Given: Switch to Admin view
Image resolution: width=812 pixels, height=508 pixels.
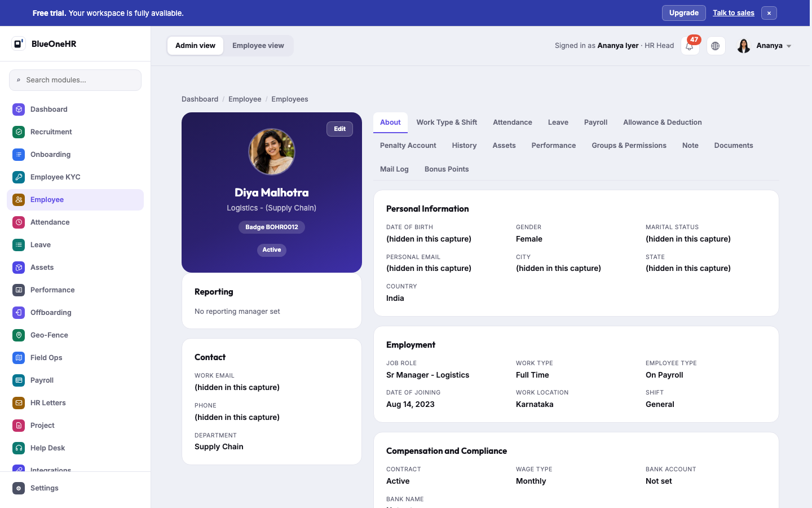Looking at the screenshot, I should (195, 46).
